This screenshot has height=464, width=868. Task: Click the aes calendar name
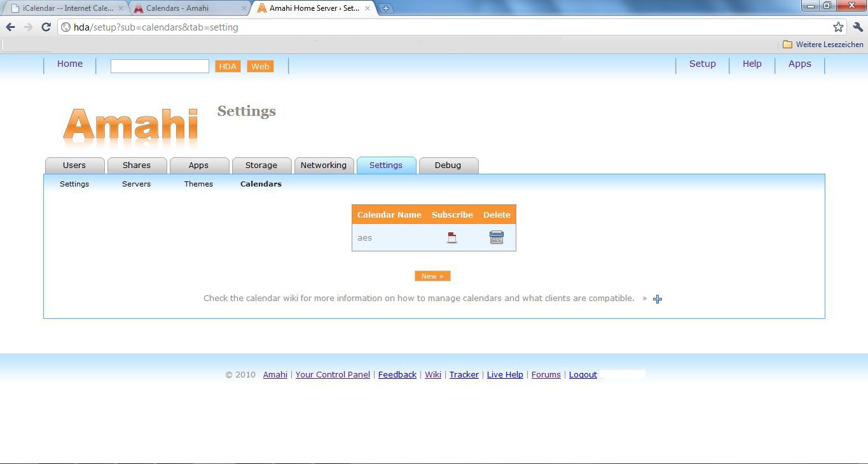(364, 238)
